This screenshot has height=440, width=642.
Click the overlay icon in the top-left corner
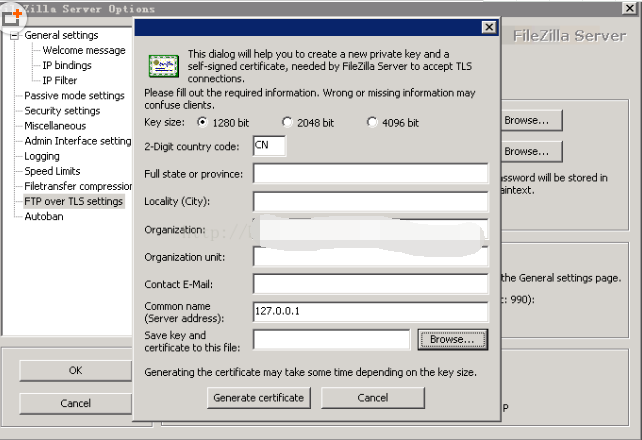click(x=13, y=14)
